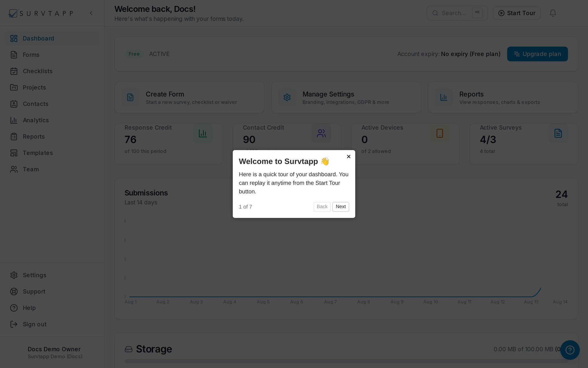588x368 pixels.
Task: Open the Reports quick action card
Action: (503, 97)
